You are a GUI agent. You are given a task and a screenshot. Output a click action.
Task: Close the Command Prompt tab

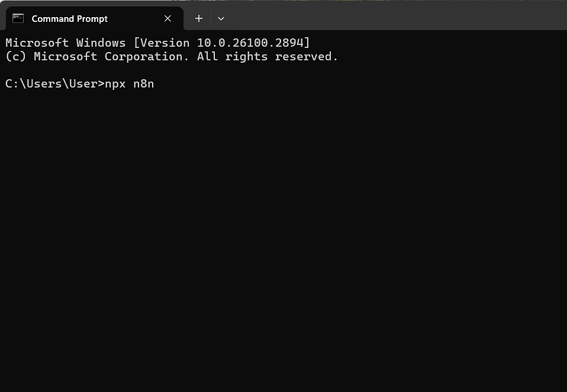167,18
